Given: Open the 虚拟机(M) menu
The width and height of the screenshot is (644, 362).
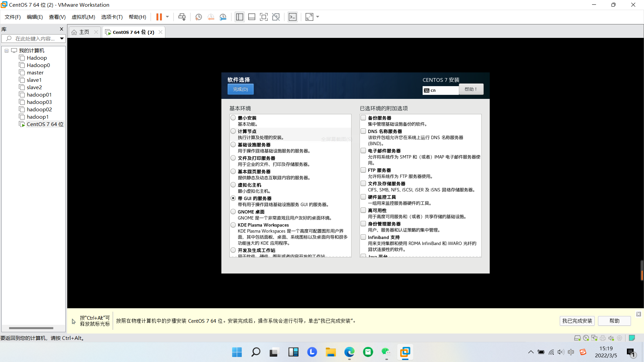Looking at the screenshot, I should click(x=84, y=17).
